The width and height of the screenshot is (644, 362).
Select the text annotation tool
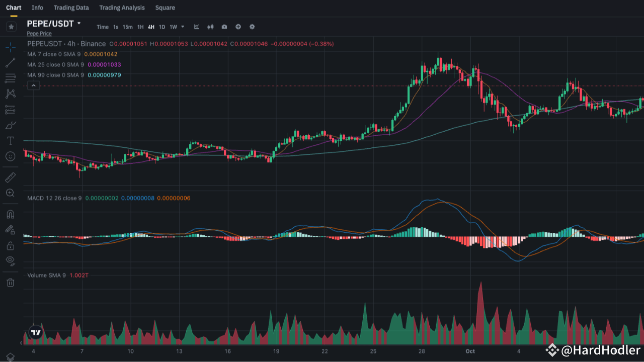[x=10, y=140]
